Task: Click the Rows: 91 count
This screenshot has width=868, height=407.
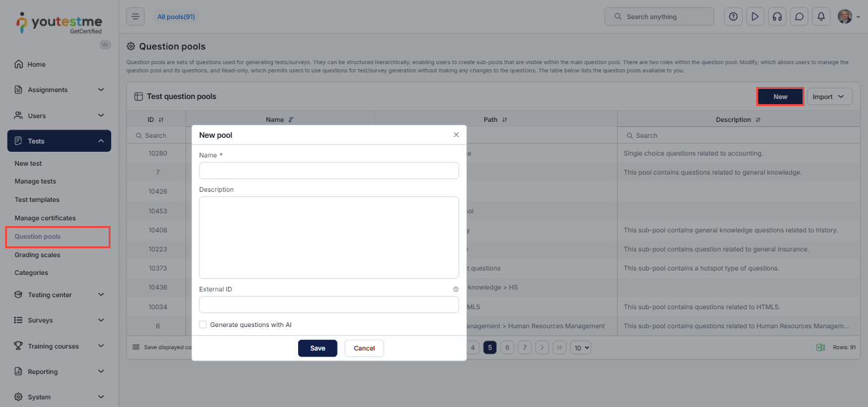Action: [x=844, y=347]
